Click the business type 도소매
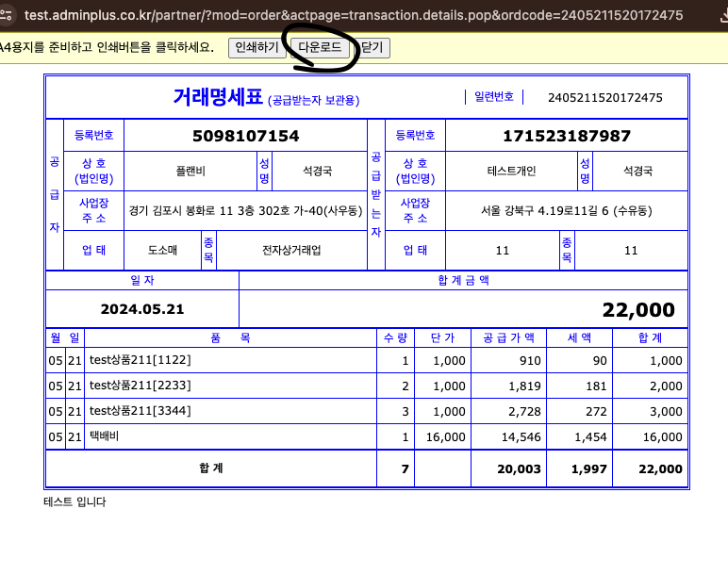The height and width of the screenshot is (575, 728). 162,251
